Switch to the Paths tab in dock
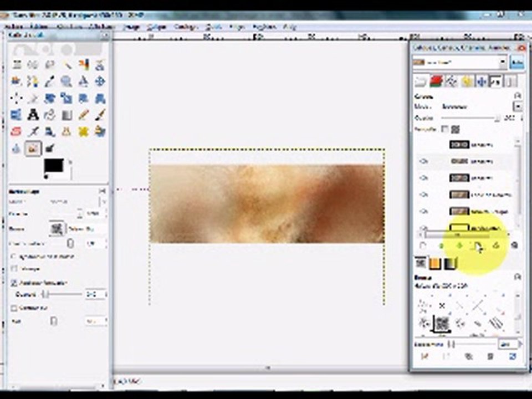Image resolution: width=532 pixels, height=399 pixels. 451,81
